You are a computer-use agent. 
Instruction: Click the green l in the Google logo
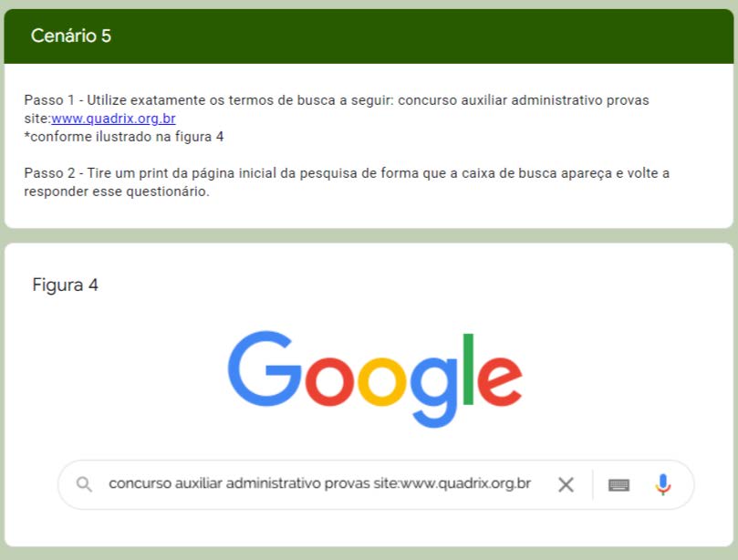tap(468, 369)
